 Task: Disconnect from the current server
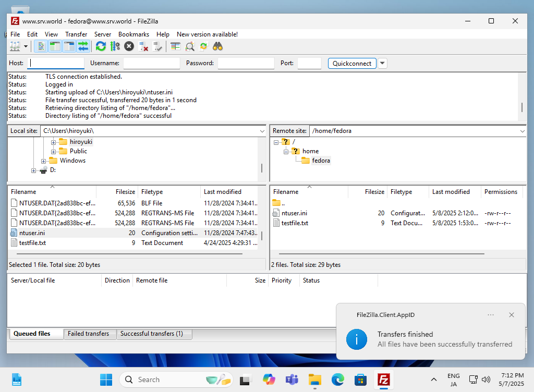tap(143, 46)
